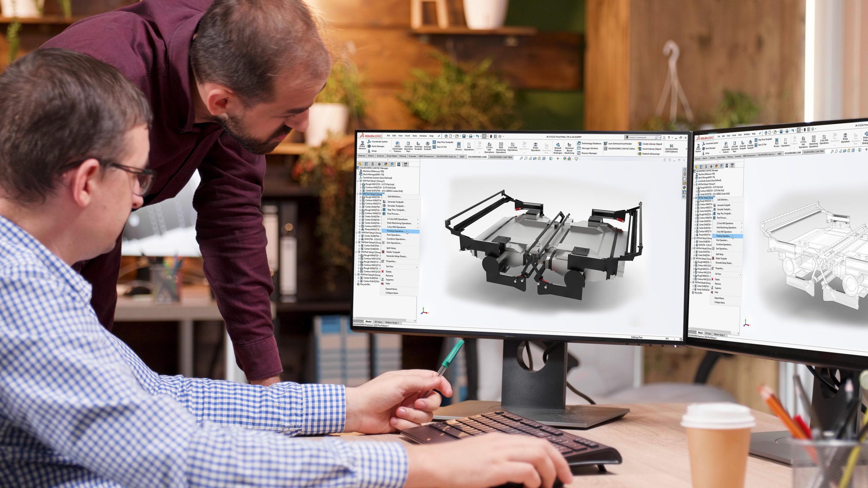
Task: Choose Probing Operation in left monitor context menu
Action: click(400, 231)
